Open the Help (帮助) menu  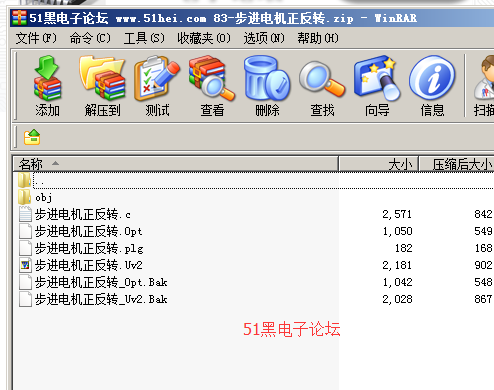click(x=318, y=38)
